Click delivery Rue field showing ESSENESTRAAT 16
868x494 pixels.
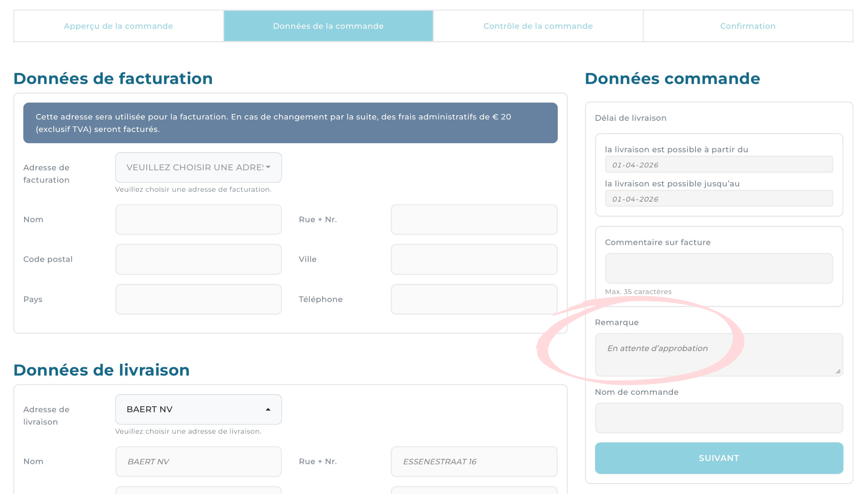tap(473, 461)
